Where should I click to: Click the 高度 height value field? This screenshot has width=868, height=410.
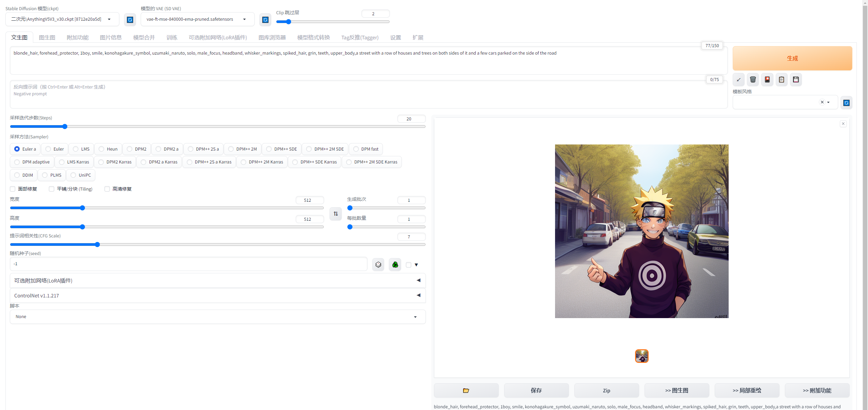pyautogui.click(x=310, y=219)
